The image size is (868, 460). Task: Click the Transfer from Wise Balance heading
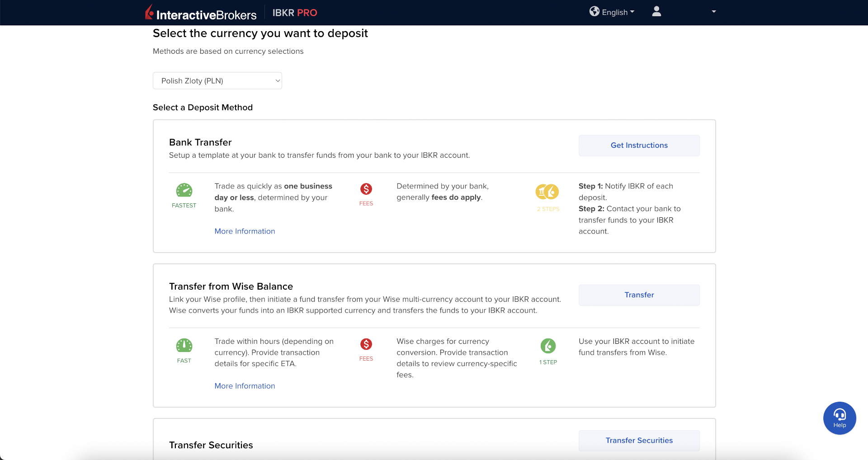tap(231, 286)
